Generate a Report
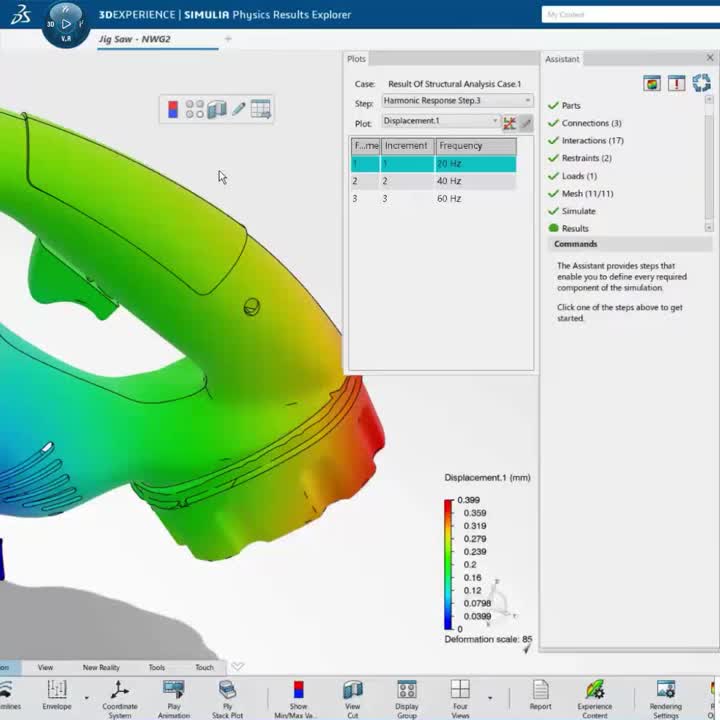Image resolution: width=720 pixels, height=720 pixels. 540,696
